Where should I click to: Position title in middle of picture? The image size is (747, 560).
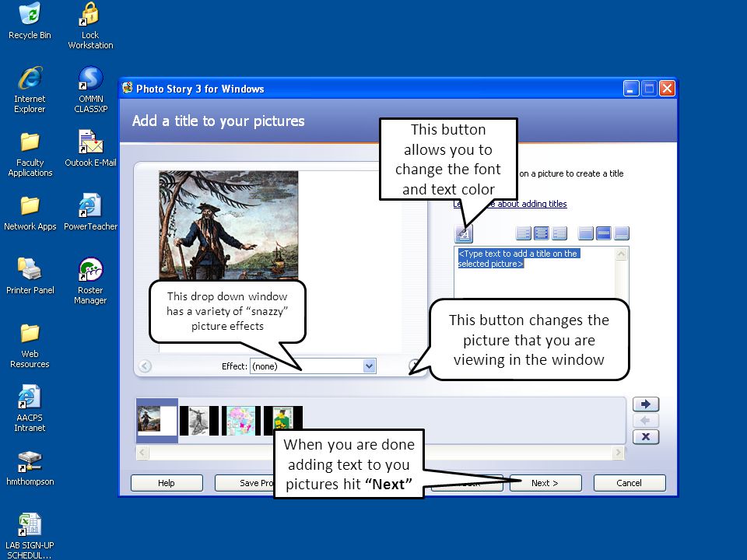point(604,233)
